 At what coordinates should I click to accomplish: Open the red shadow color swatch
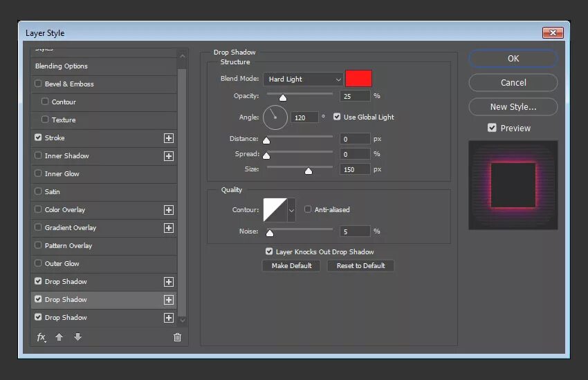click(x=358, y=79)
